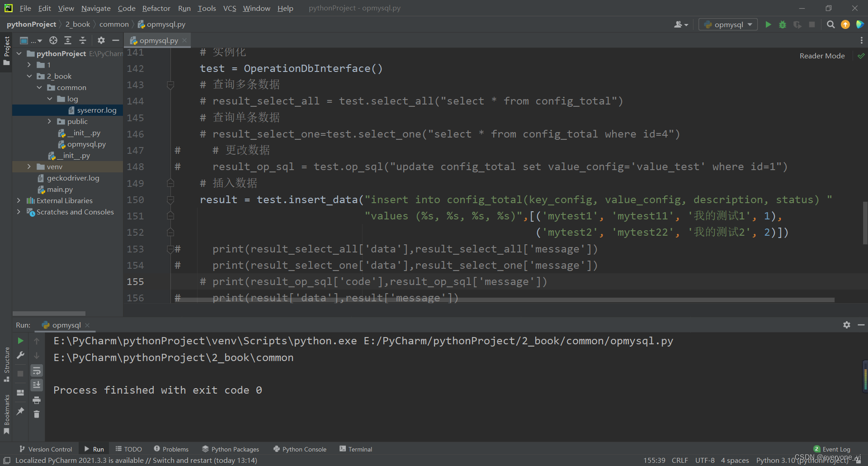
Task: Close the opmysql.py editor tab
Action: pos(184,40)
